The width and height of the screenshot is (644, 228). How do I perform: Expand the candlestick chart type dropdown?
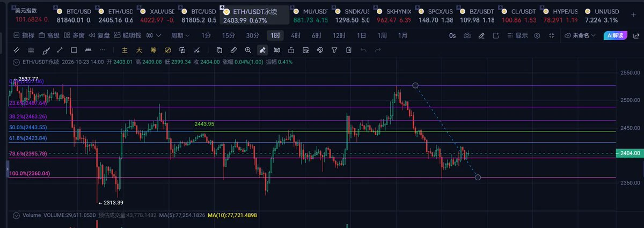(154, 35)
